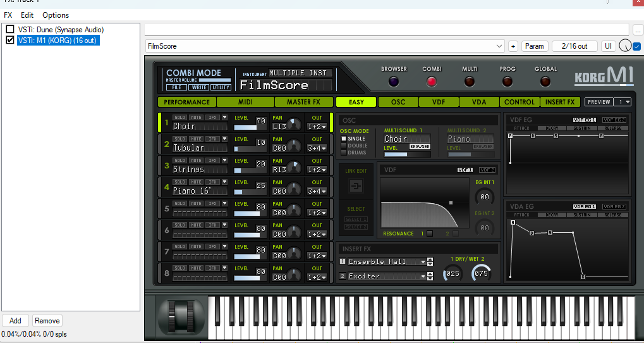The width and height of the screenshot is (644, 343).
Task: Switch to MULTI mode LED button
Action: tap(470, 82)
